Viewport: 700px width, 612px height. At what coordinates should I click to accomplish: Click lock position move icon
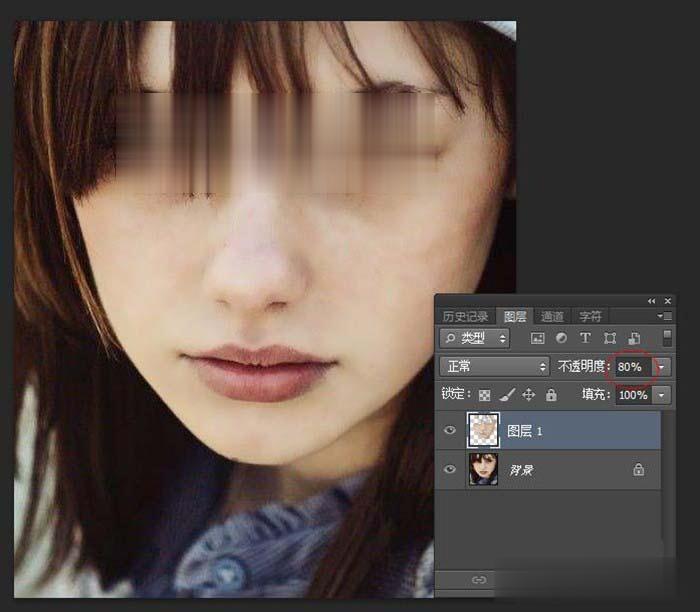[x=529, y=395]
